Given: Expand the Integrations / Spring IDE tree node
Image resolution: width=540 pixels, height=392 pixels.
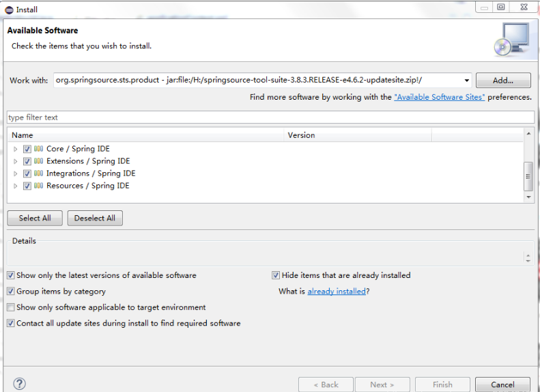Looking at the screenshot, I should 16,173.
